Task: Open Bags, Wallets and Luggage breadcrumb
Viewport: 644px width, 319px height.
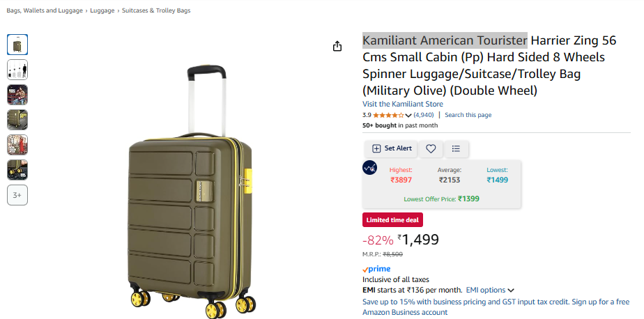Action: click(45, 10)
